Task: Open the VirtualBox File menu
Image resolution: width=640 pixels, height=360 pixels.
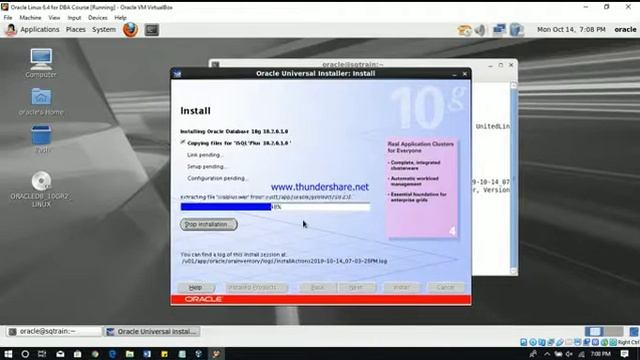Action: [8, 18]
